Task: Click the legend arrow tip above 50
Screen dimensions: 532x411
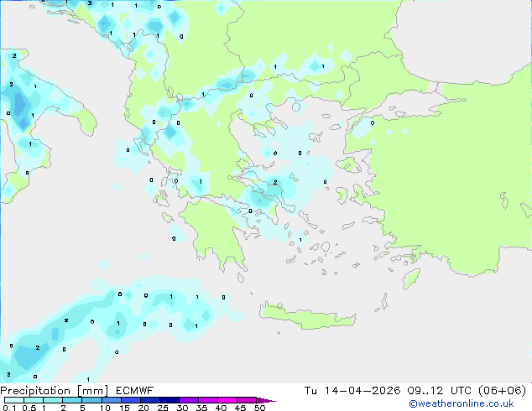Action: pyautogui.click(x=266, y=401)
